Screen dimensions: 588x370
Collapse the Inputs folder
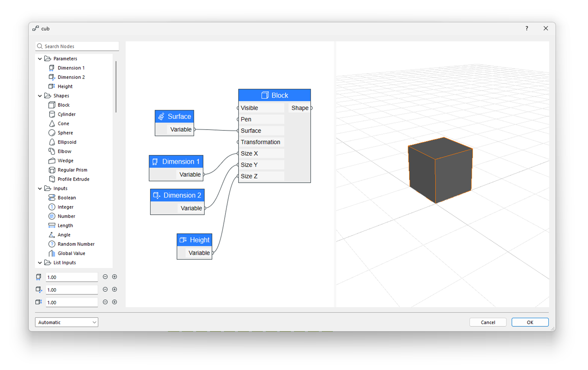[x=40, y=188]
